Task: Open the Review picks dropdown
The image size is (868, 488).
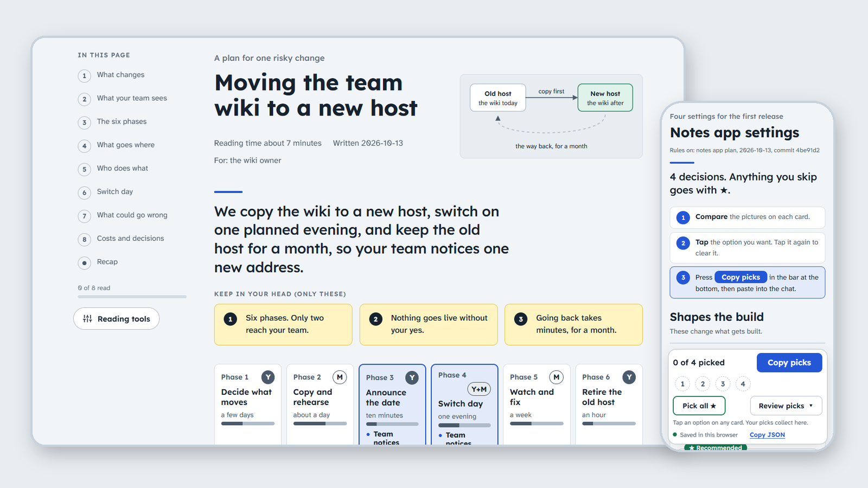Action: click(786, 406)
